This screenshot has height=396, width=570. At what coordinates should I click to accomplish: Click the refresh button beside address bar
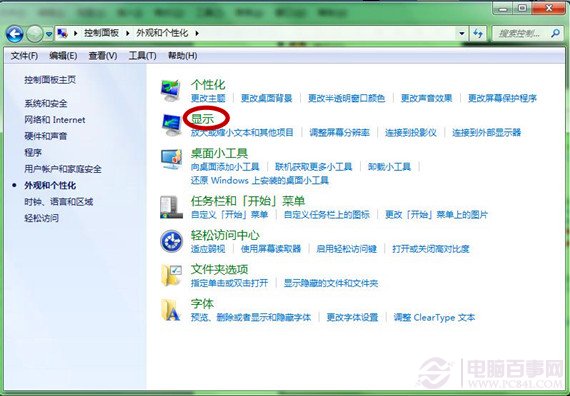point(478,34)
